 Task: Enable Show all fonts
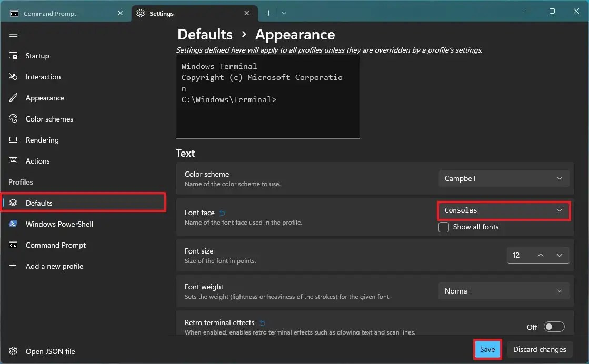(444, 227)
